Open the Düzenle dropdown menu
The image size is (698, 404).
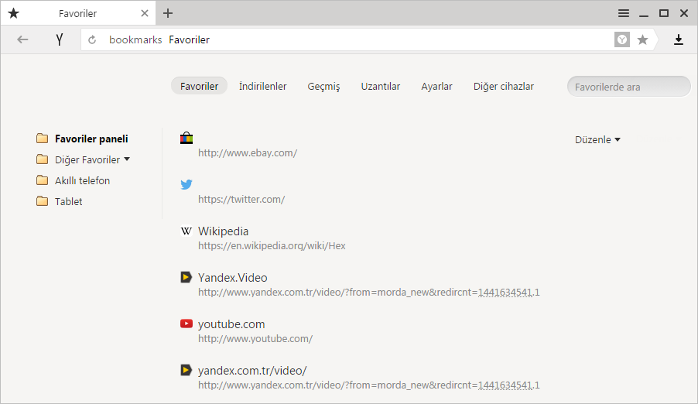point(597,140)
